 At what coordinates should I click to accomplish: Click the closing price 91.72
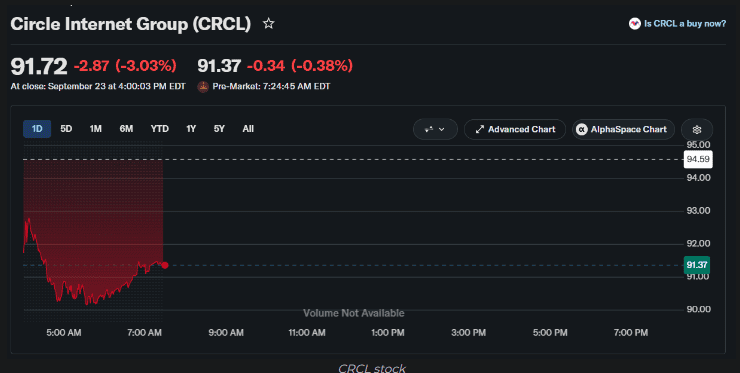click(39, 66)
